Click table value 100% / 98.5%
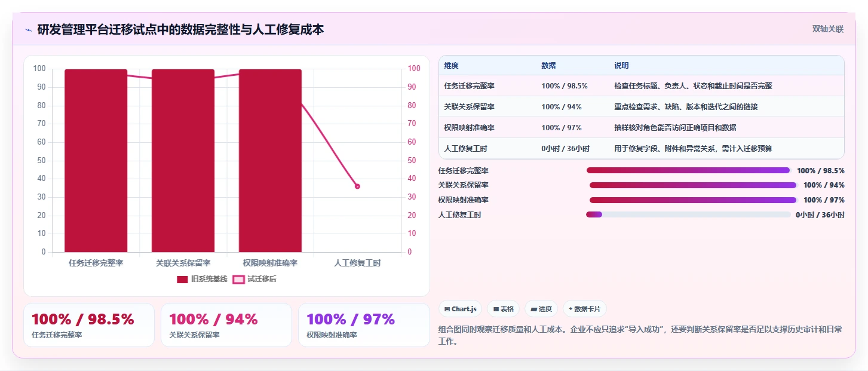The width and height of the screenshot is (868, 371). (565, 85)
